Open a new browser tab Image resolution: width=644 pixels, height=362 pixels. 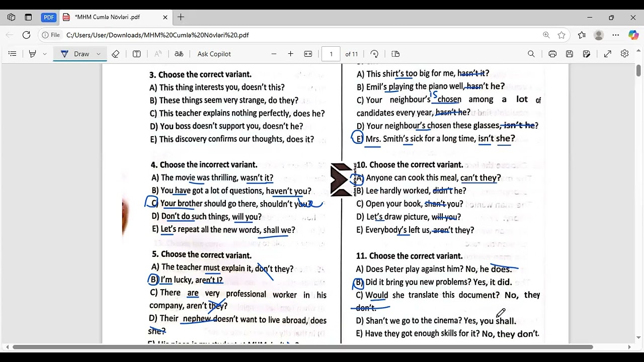(x=181, y=17)
